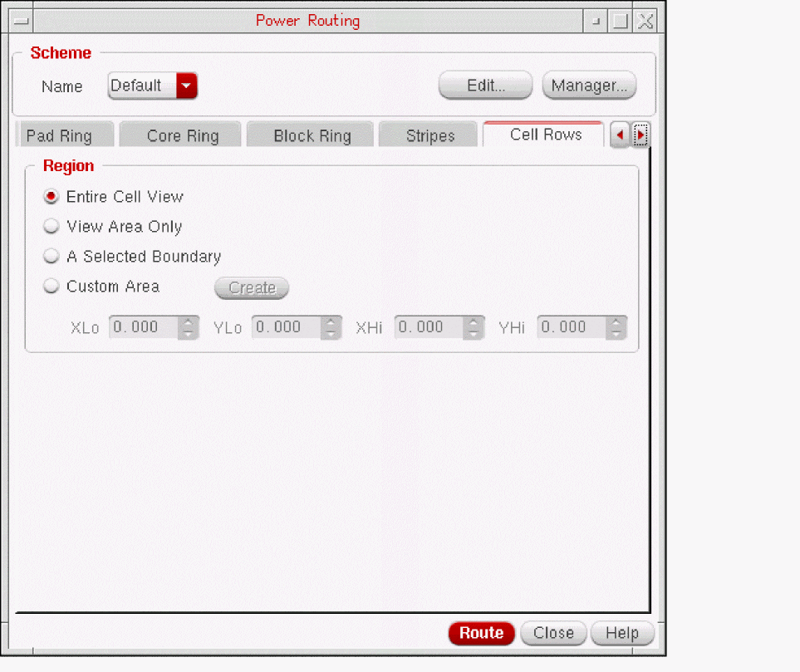Close the Power Routing dialog via Close

553,633
